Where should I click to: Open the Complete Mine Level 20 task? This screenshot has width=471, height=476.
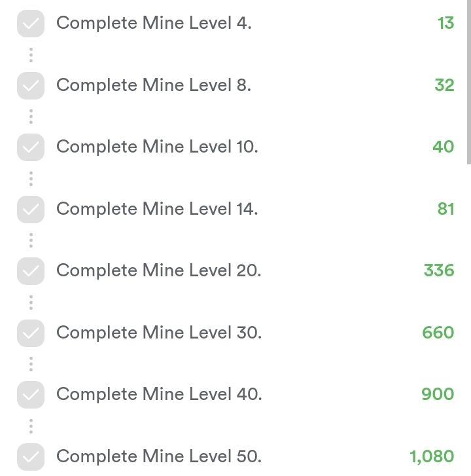click(158, 270)
